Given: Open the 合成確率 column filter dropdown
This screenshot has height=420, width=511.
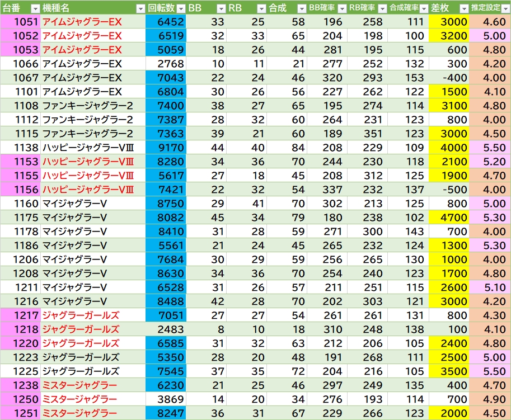Looking at the screenshot, I should 424,8.
